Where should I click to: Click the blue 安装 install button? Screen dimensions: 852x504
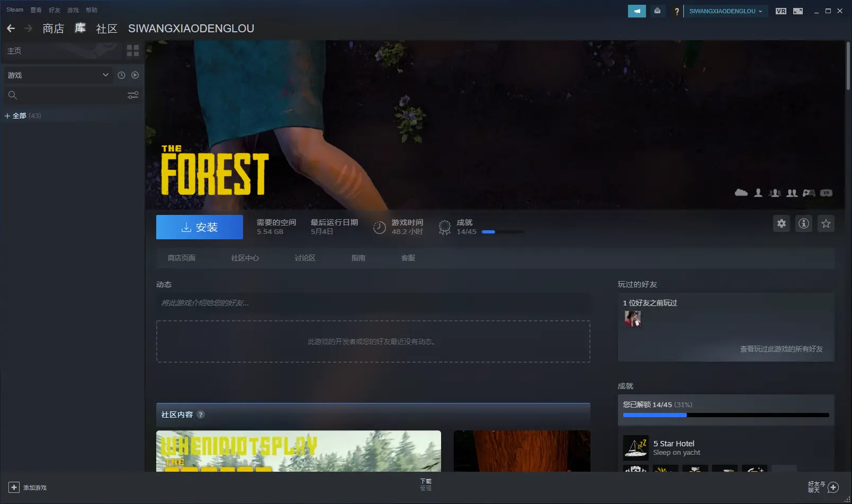pyautogui.click(x=200, y=227)
